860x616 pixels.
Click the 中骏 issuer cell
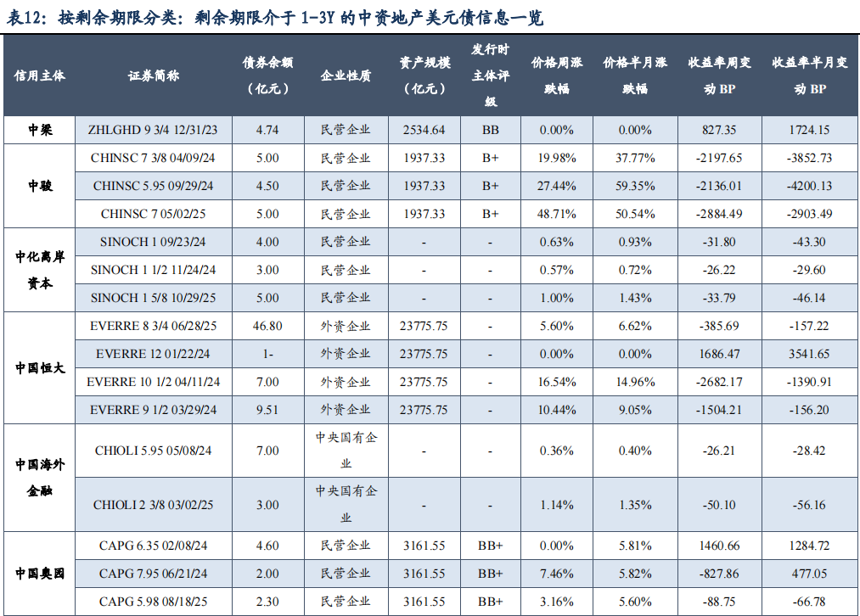(40, 186)
